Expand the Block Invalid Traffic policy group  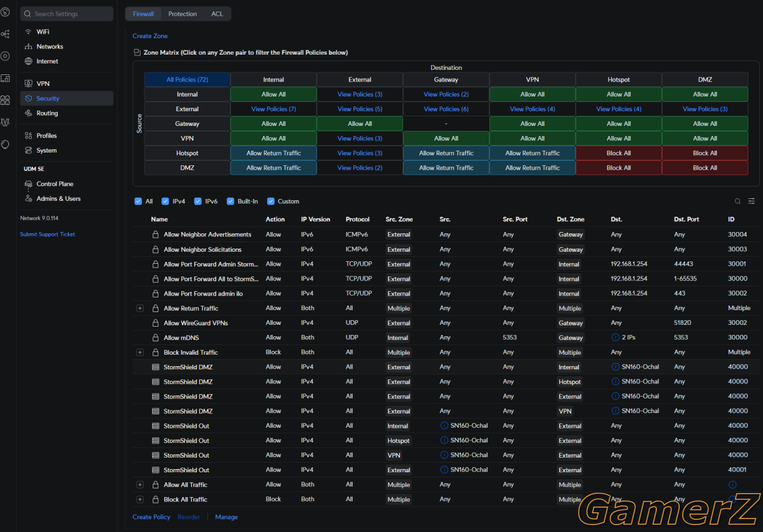tap(140, 353)
